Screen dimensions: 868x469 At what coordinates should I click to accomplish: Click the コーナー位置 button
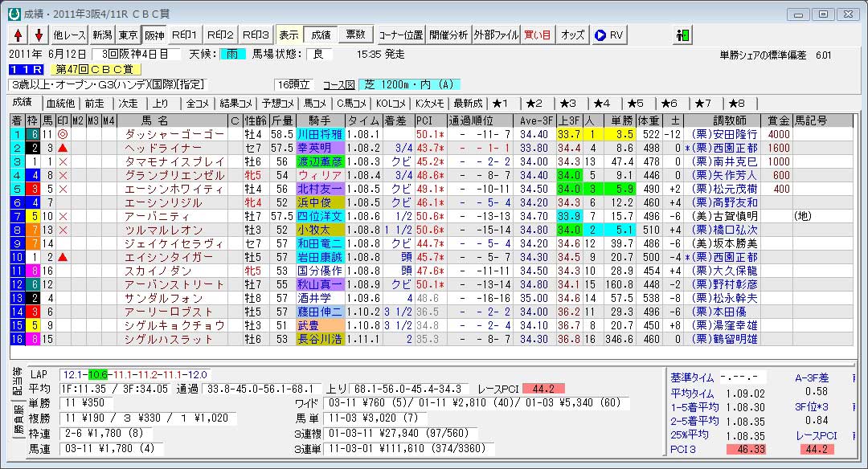[400, 35]
